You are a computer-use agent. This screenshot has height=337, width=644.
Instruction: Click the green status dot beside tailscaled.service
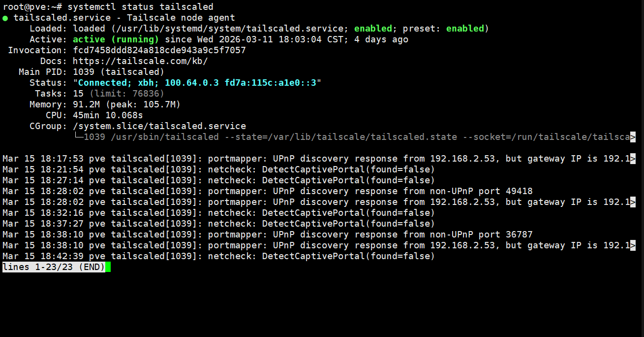pos(5,18)
